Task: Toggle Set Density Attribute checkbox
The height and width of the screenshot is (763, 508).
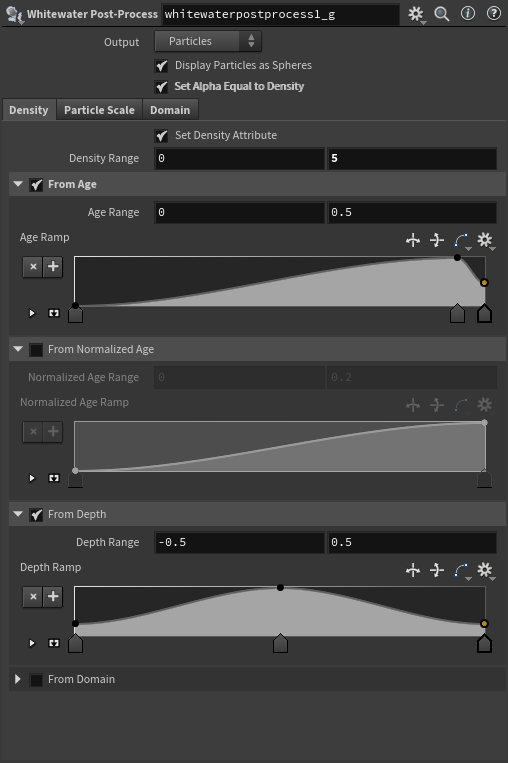Action: (161, 136)
